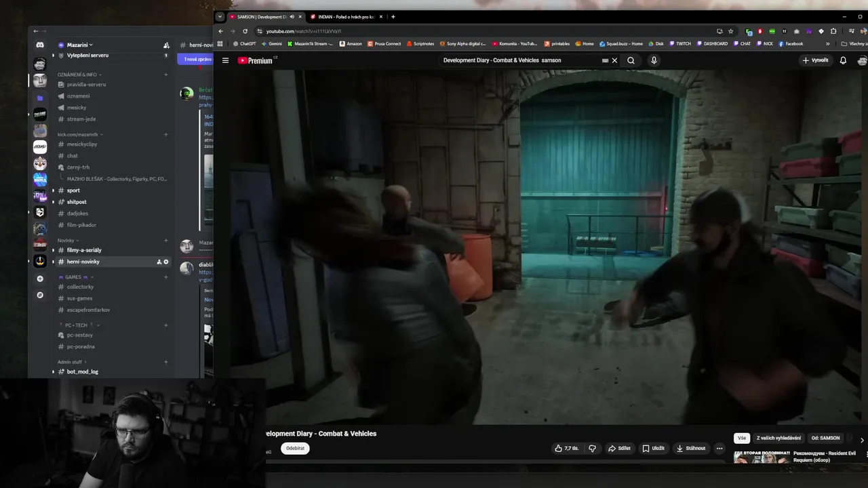This screenshot has width=868, height=488.
Task: Create invite for herní-novinky channel
Action: pos(159,262)
